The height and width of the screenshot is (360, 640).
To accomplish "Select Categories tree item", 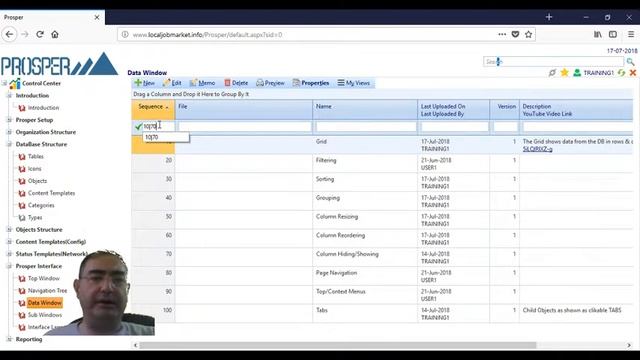I will pyautogui.click(x=41, y=205).
